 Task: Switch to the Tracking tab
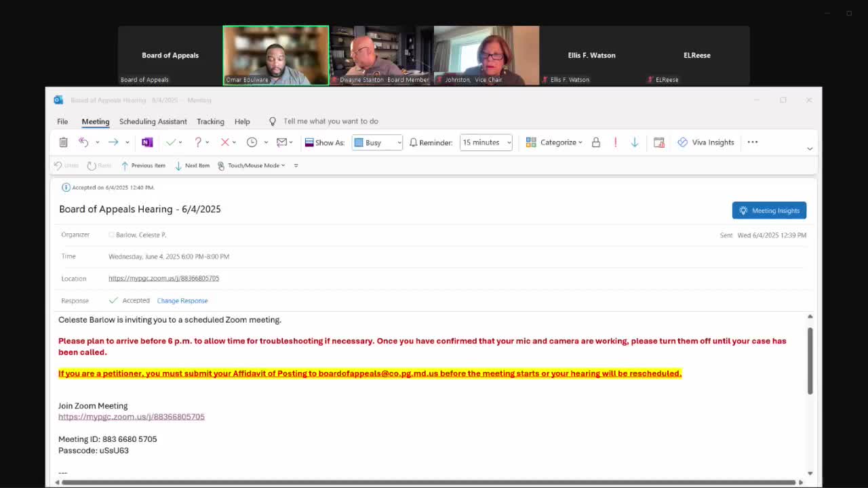210,121
